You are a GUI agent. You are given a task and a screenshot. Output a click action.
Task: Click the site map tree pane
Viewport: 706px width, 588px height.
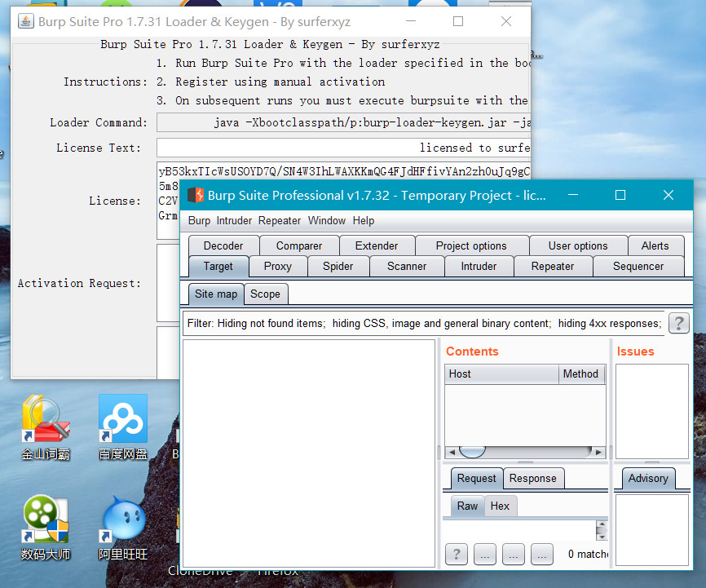tap(309, 453)
